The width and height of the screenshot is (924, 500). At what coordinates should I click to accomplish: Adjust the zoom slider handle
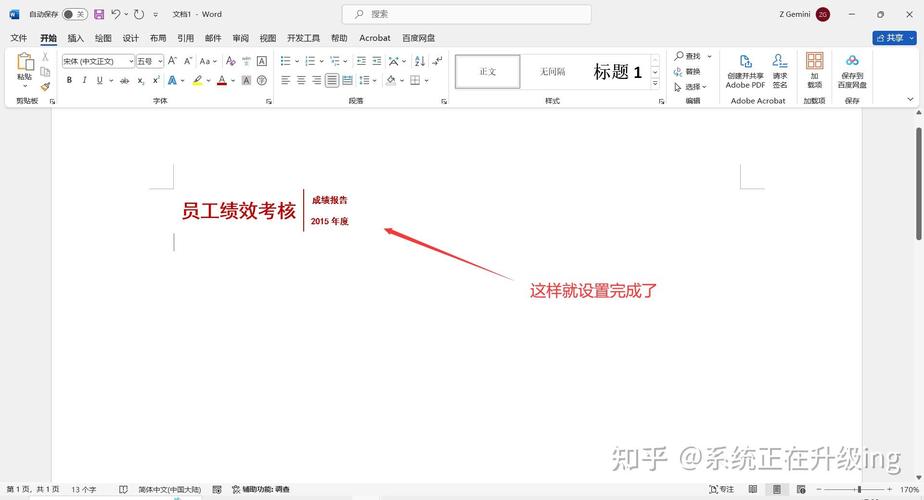pos(860,489)
